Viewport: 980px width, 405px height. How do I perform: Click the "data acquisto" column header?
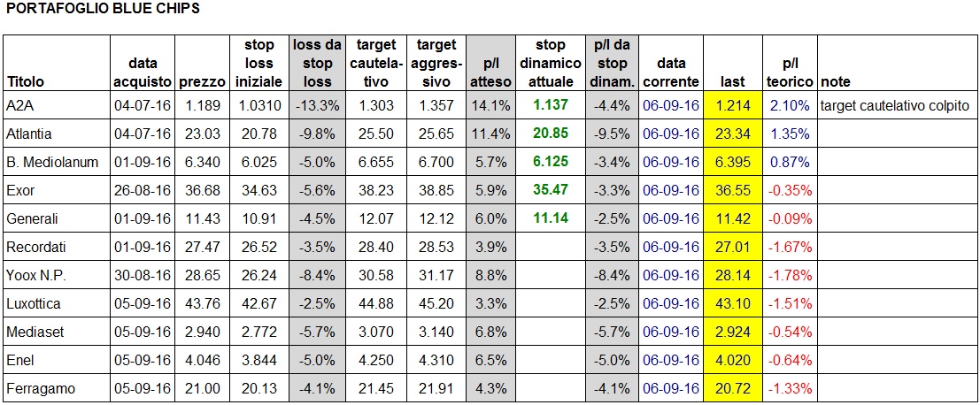click(143, 73)
